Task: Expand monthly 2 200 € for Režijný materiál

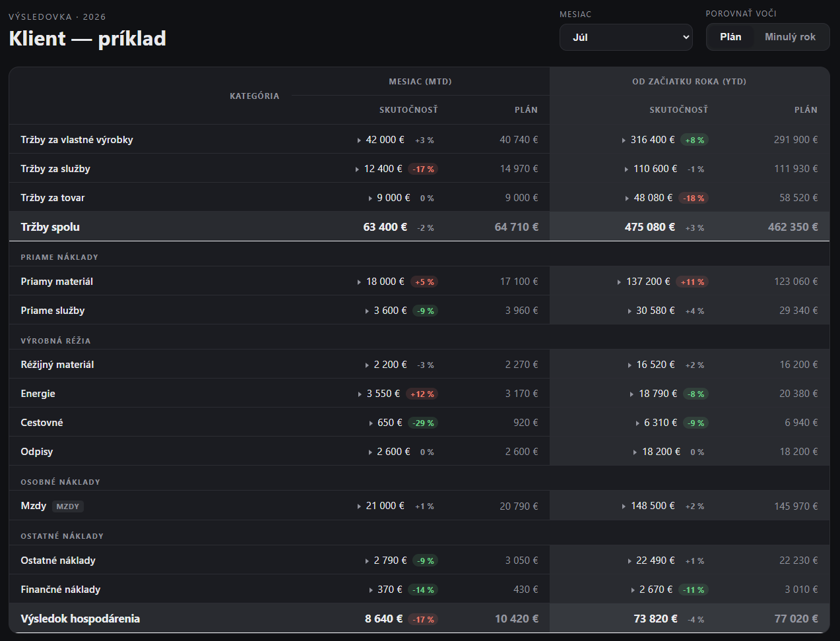Action: 386,365
